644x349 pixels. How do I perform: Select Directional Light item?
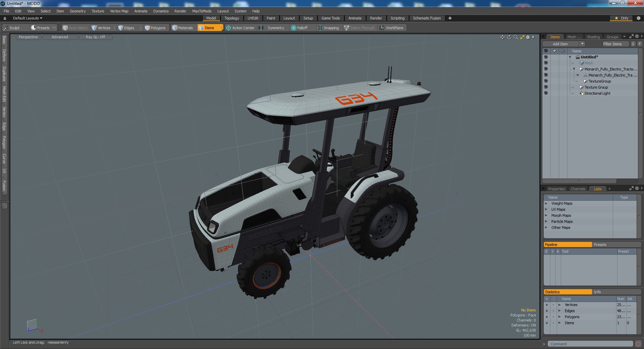[x=597, y=93]
